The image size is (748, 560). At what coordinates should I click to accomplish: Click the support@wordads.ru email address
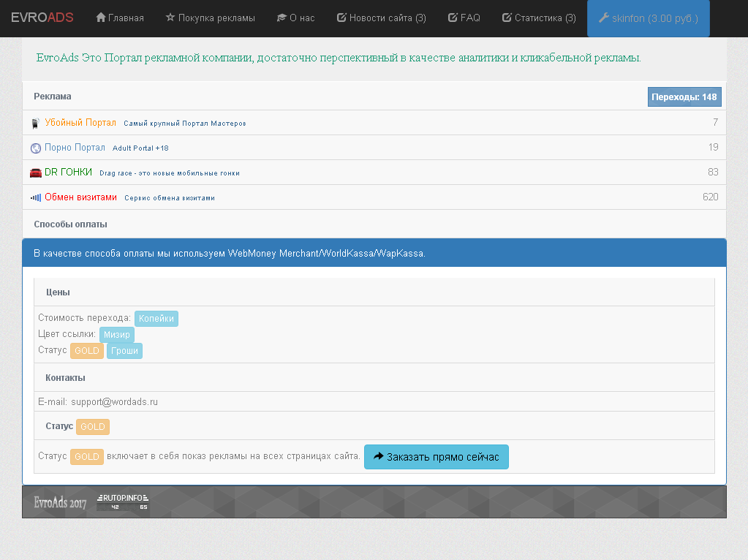115,402
